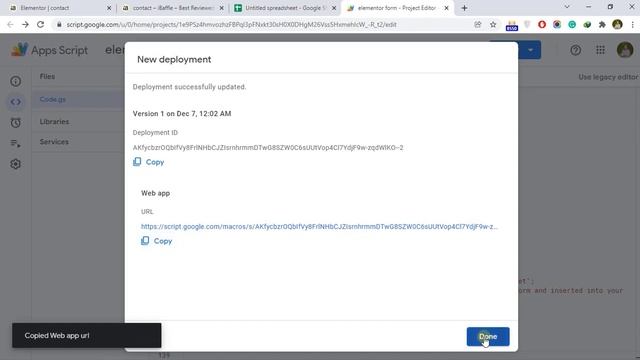
Task: Open the Chrome three-dot menu
Action: [x=632, y=24]
